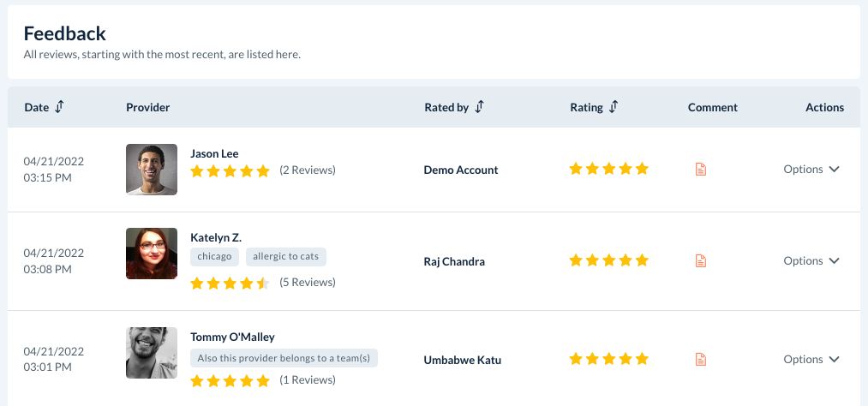The image size is (868, 406).
Task: Open comment icon for Tommy O'Malley review
Action: [701, 359]
